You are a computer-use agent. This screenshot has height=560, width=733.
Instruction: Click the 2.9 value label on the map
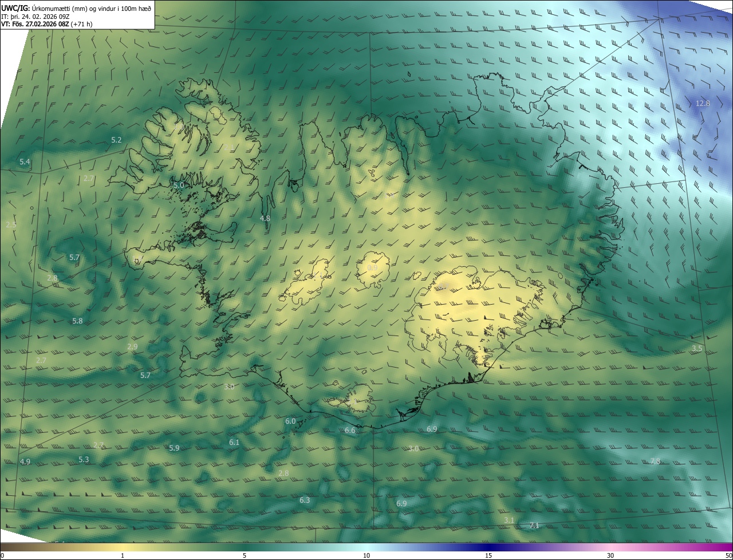point(132,346)
